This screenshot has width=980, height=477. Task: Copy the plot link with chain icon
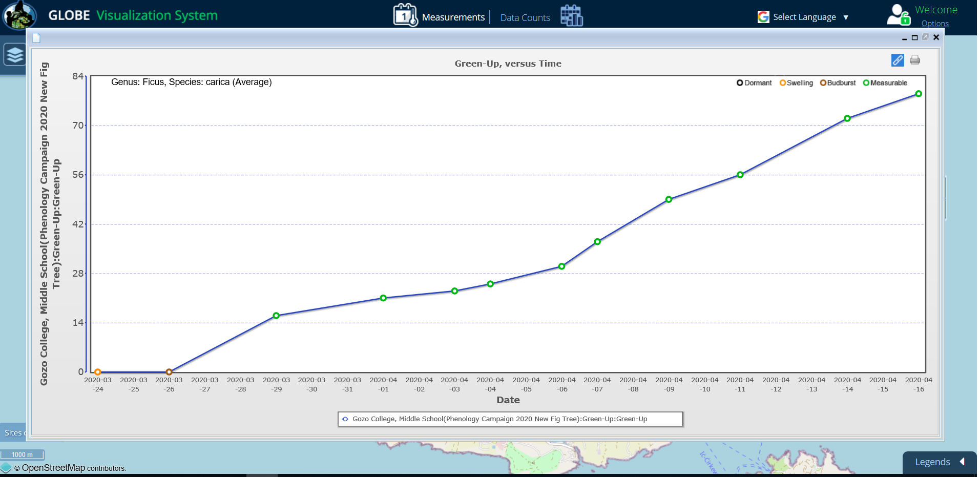click(897, 60)
